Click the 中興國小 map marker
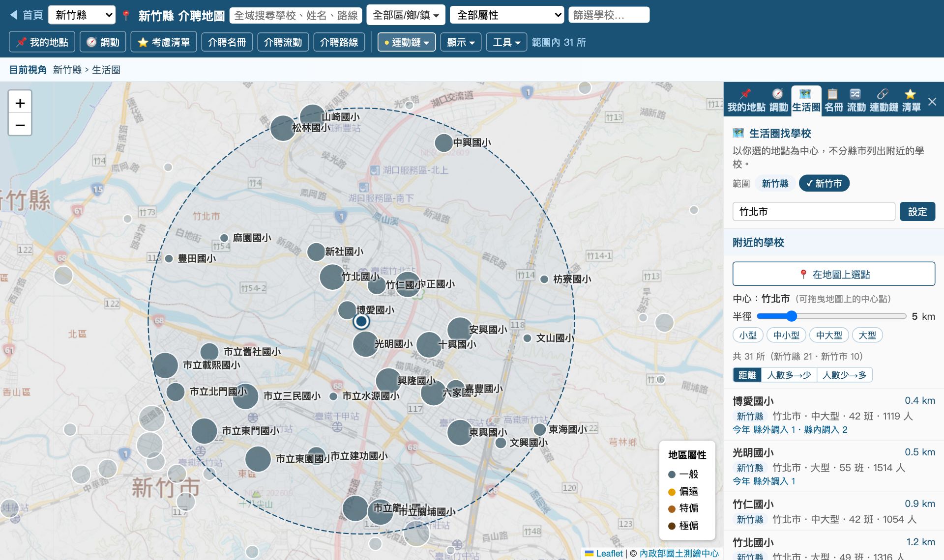 tap(443, 143)
